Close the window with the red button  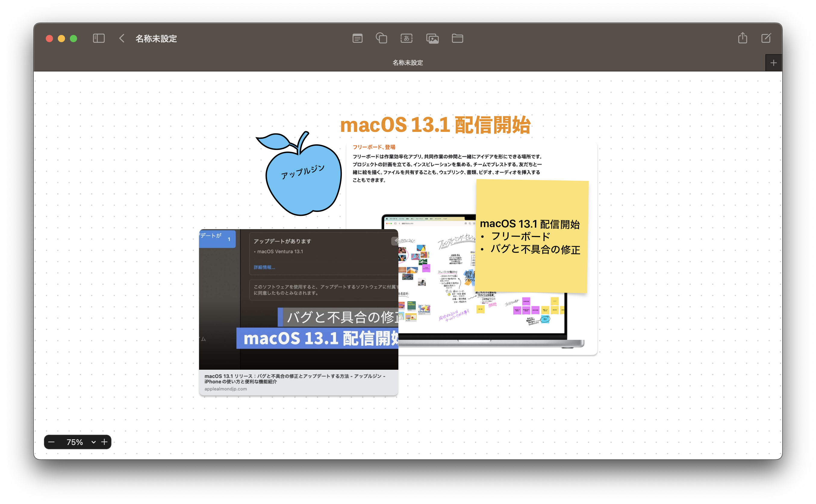49,39
